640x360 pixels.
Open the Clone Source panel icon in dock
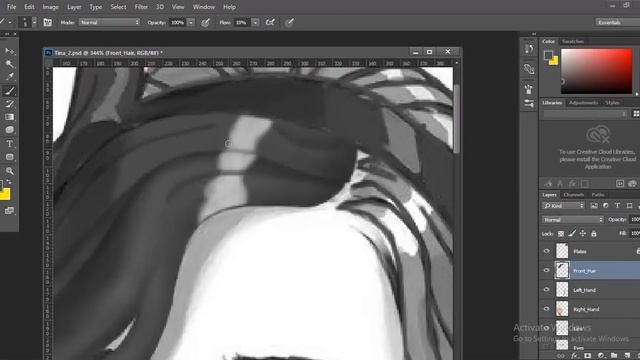coord(529,69)
